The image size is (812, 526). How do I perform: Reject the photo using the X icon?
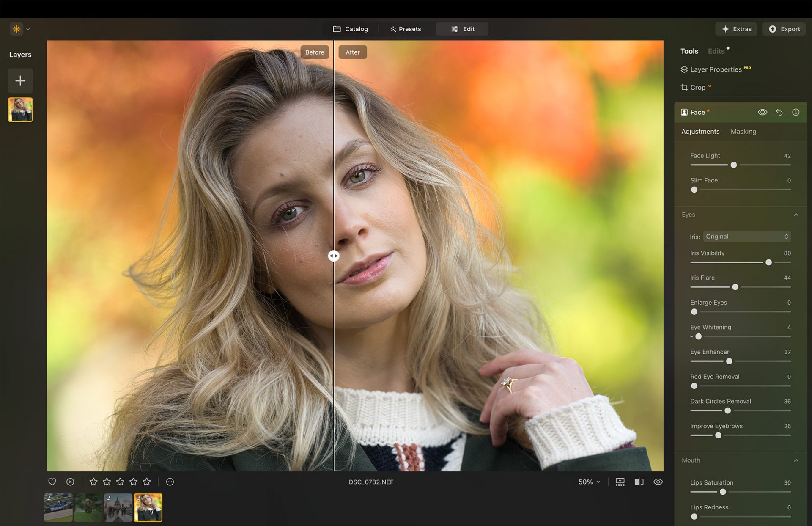[x=70, y=482]
